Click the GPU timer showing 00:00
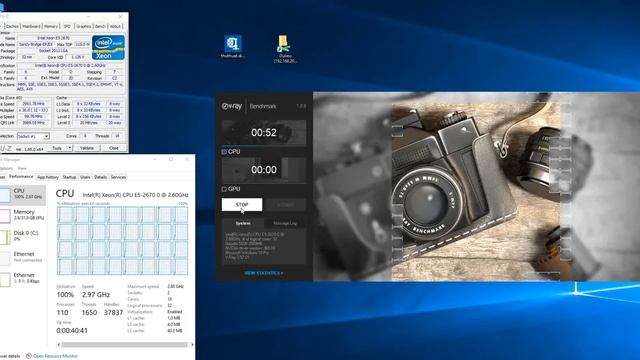 (264, 170)
